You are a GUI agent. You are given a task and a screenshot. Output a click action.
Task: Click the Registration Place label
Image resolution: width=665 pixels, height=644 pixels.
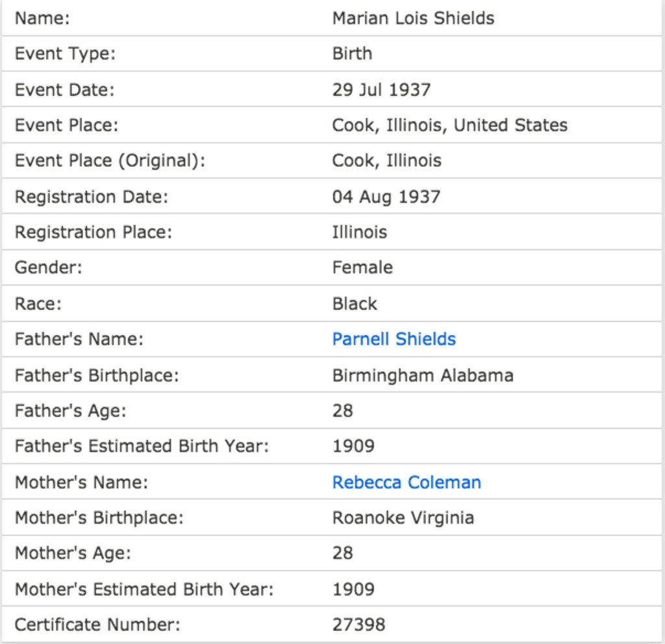click(94, 232)
